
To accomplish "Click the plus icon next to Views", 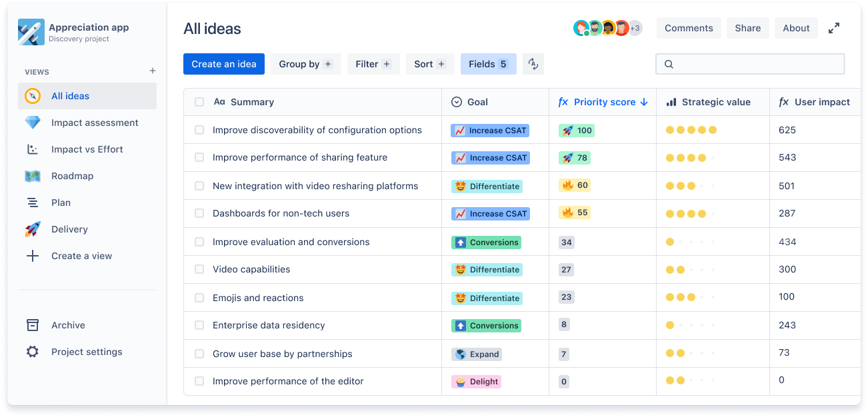I will coord(153,71).
